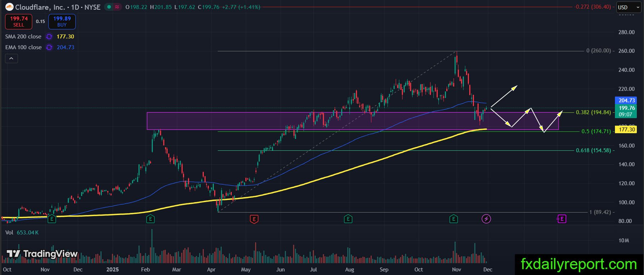Click 280.00 on the price axis
Image resolution: width=644 pixels, height=275 pixels.
626,32
